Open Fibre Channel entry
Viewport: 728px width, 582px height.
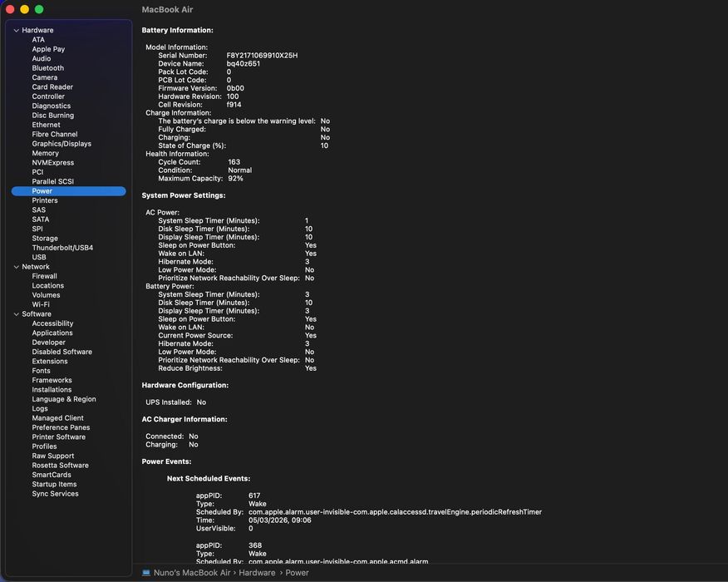click(55, 134)
